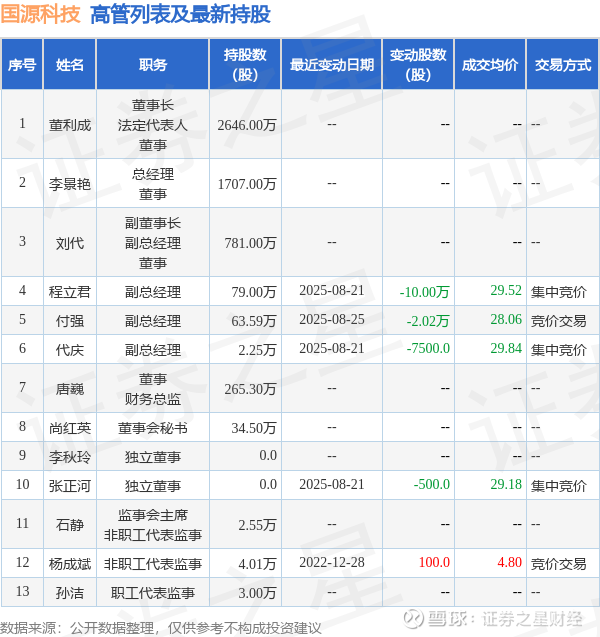The image size is (600, 637).
Task: Click 李秋玲's 独立董事 position cell
Action: pos(153,457)
